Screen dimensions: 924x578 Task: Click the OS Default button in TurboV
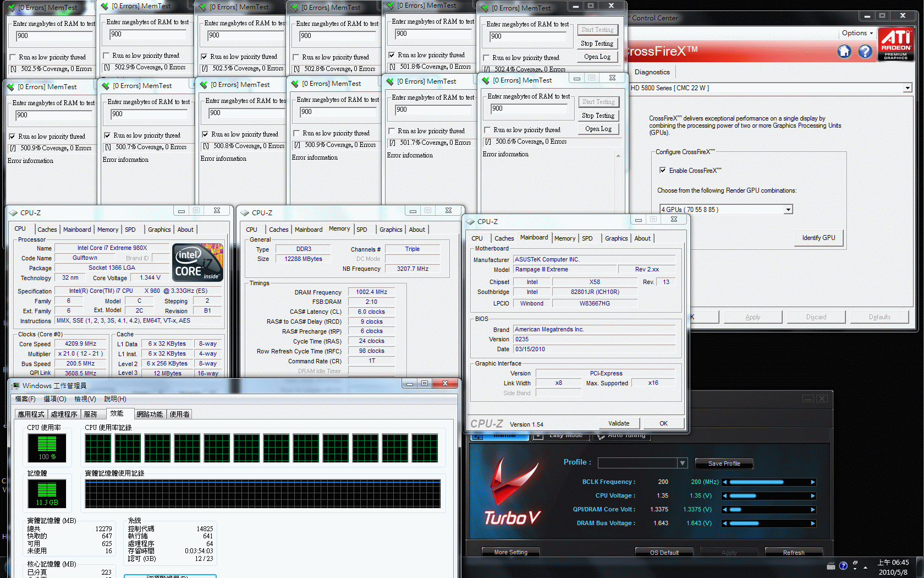tap(664, 552)
